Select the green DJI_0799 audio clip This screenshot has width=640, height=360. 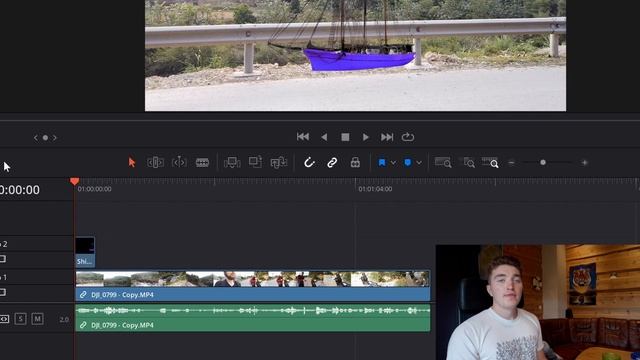(x=253, y=318)
